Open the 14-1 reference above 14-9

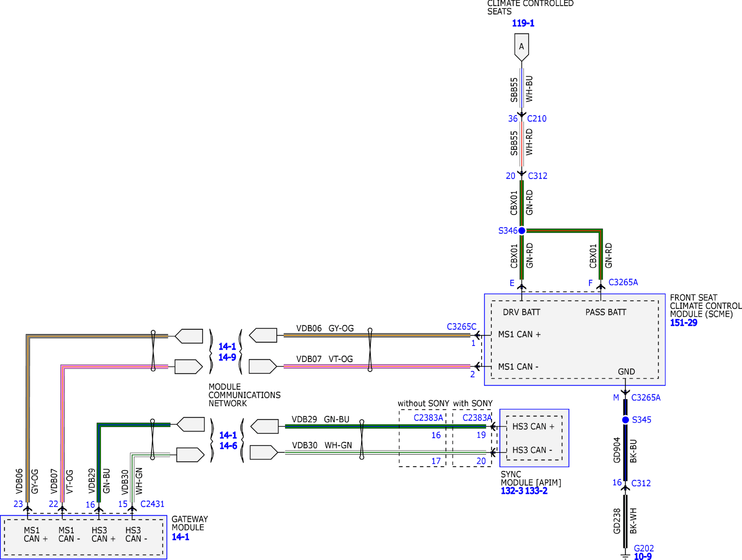point(227,347)
